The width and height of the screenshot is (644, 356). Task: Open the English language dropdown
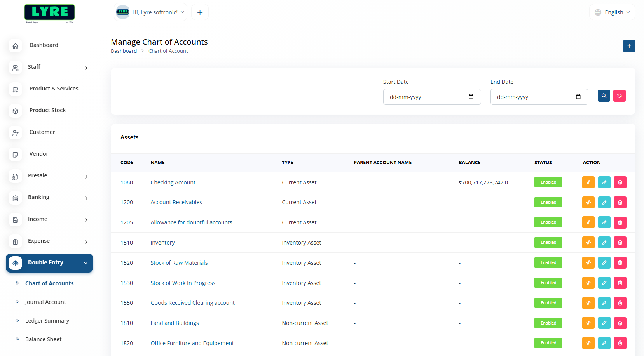[x=612, y=12]
